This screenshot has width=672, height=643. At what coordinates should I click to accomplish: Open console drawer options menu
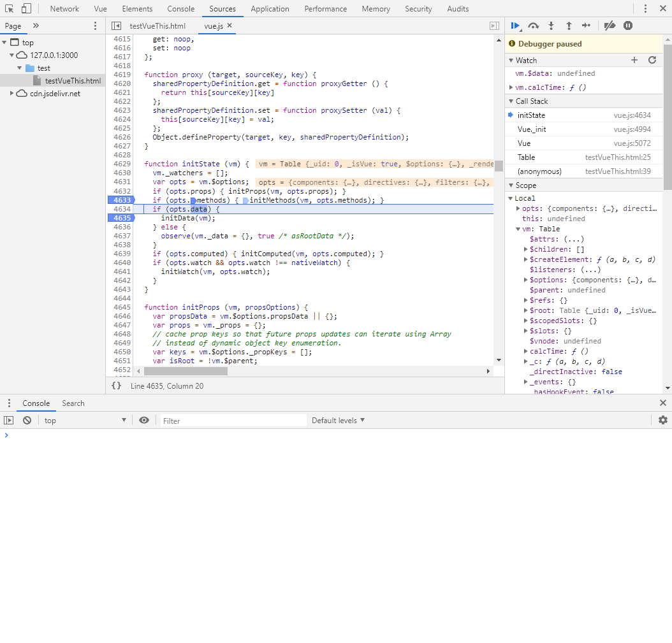[x=9, y=403]
